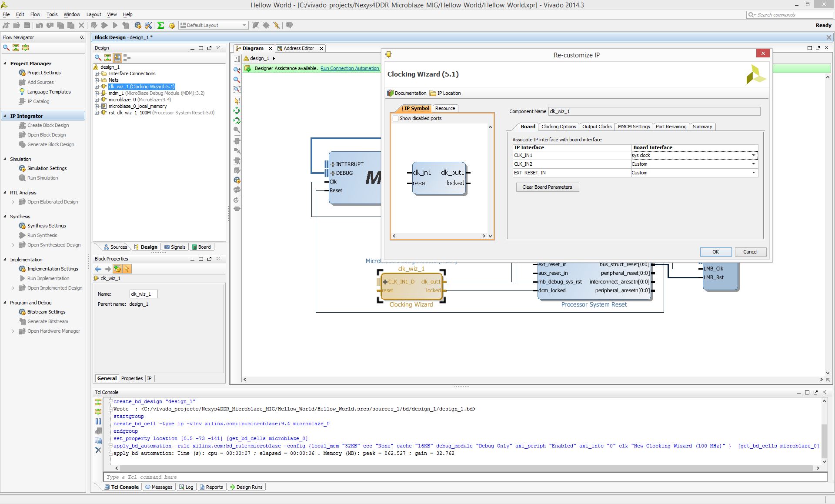
Task: Collapse all icon in Flow Navigator toolbar
Action: [x=16, y=47]
